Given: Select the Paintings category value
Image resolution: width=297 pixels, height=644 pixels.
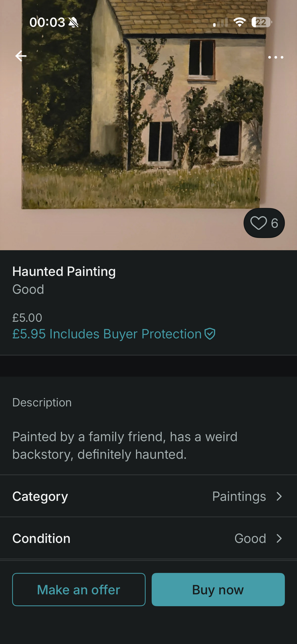Looking at the screenshot, I should 239,497.
